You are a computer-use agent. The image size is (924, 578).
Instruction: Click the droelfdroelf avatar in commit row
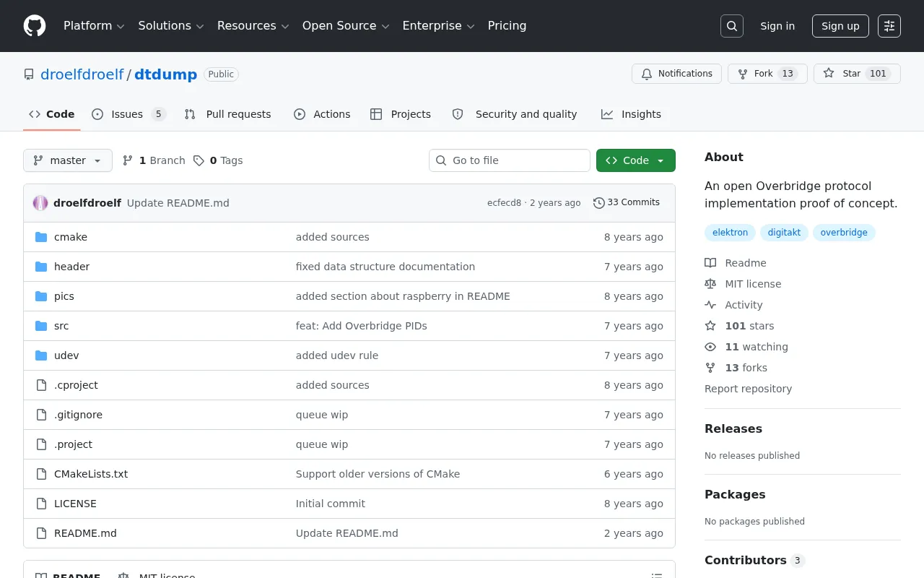coord(40,203)
